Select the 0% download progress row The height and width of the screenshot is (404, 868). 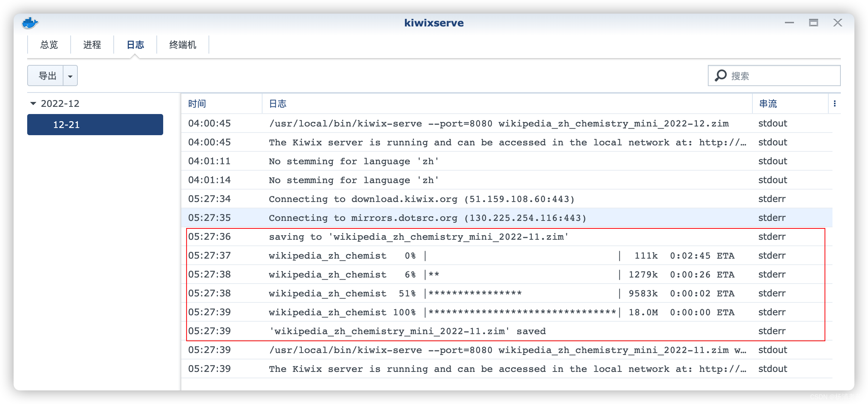point(507,255)
